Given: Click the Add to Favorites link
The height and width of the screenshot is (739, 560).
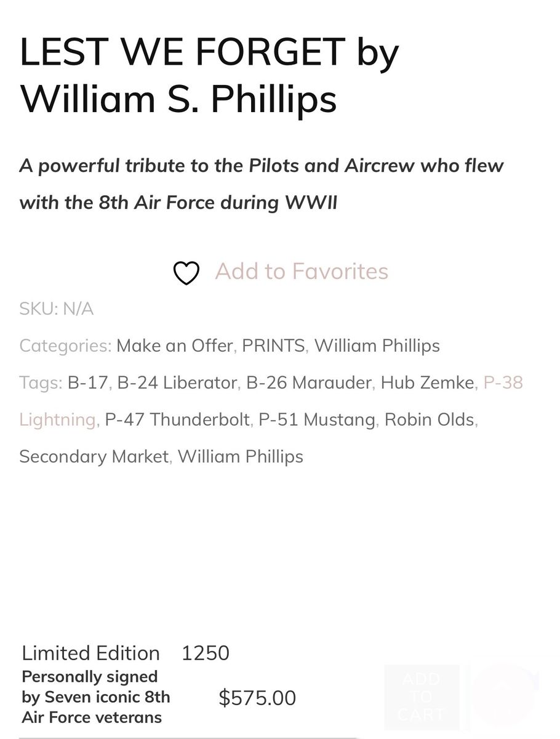Looking at the screenshot, I should pos(302,272).
